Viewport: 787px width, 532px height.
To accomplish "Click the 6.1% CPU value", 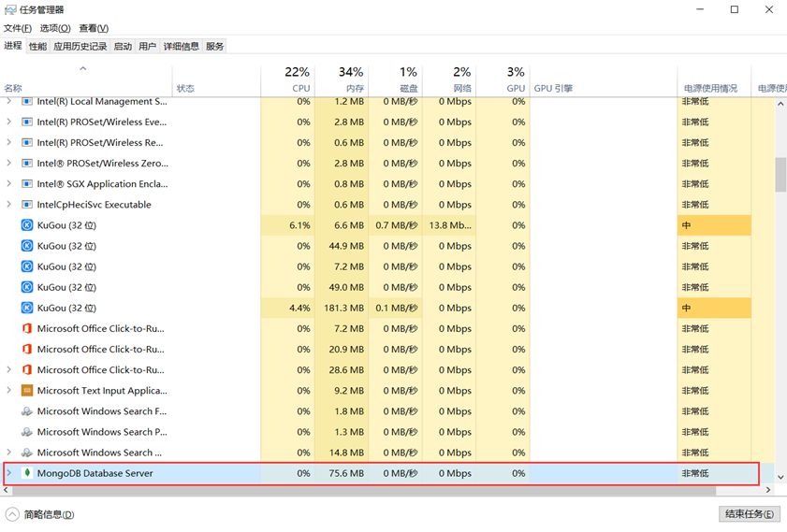I will click(299, 225).
